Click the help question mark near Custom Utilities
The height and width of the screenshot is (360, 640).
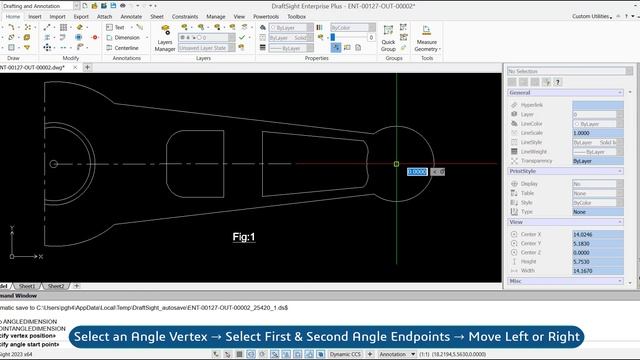(x=626, y=16)
